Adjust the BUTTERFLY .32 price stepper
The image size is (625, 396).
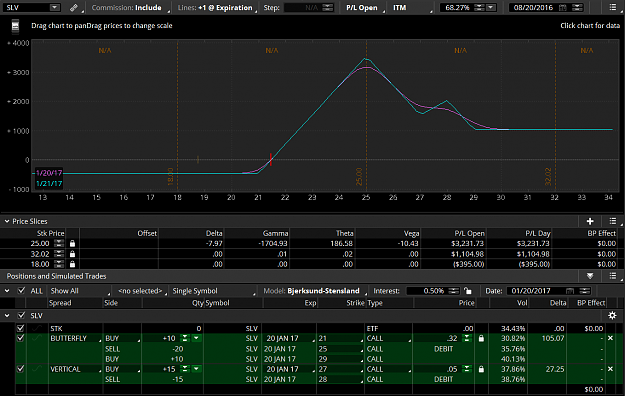point(467,338)
